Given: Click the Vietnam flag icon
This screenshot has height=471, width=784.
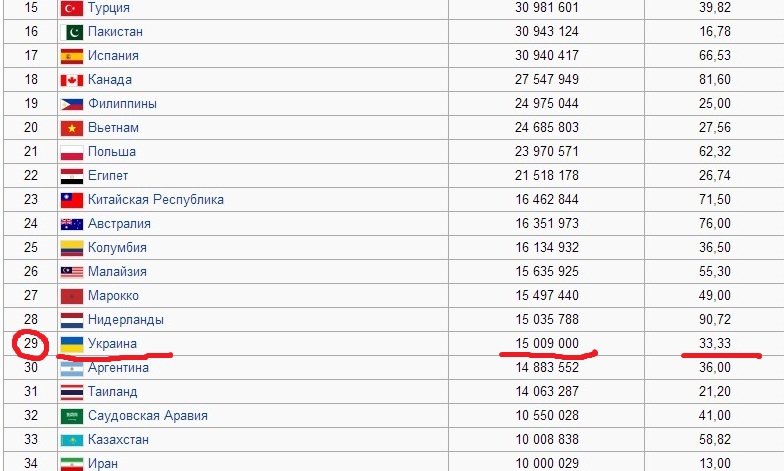Looking at the screenshot, I should 71,128.
